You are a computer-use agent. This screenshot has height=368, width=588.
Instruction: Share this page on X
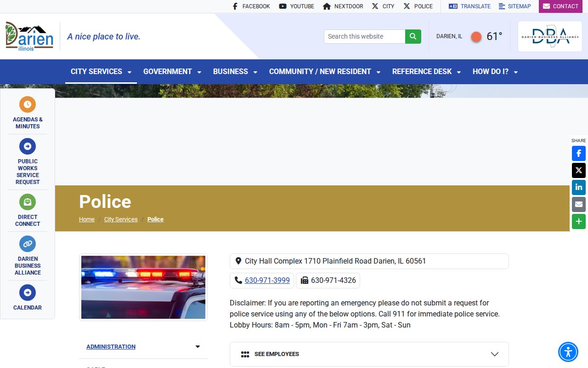[x=579, y=170]
